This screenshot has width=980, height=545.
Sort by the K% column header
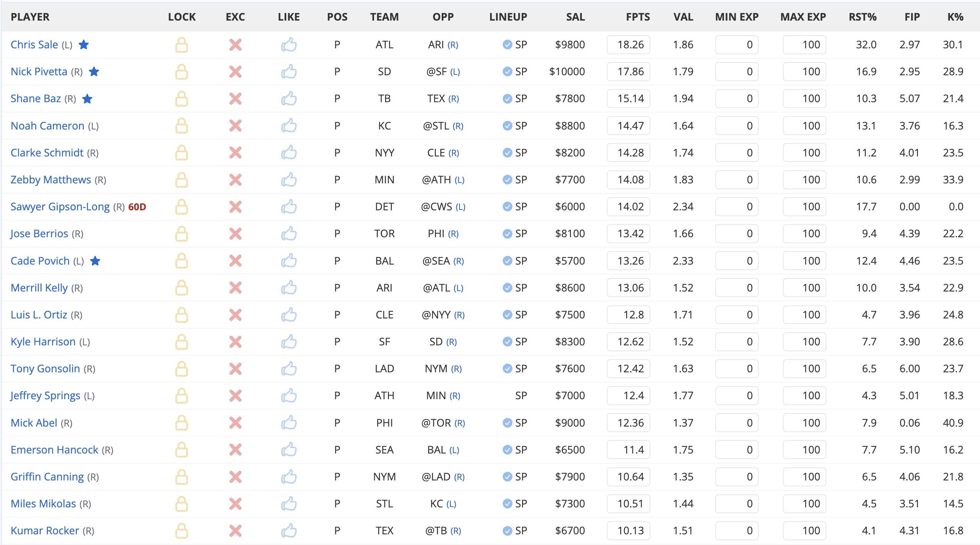point(955,17)
